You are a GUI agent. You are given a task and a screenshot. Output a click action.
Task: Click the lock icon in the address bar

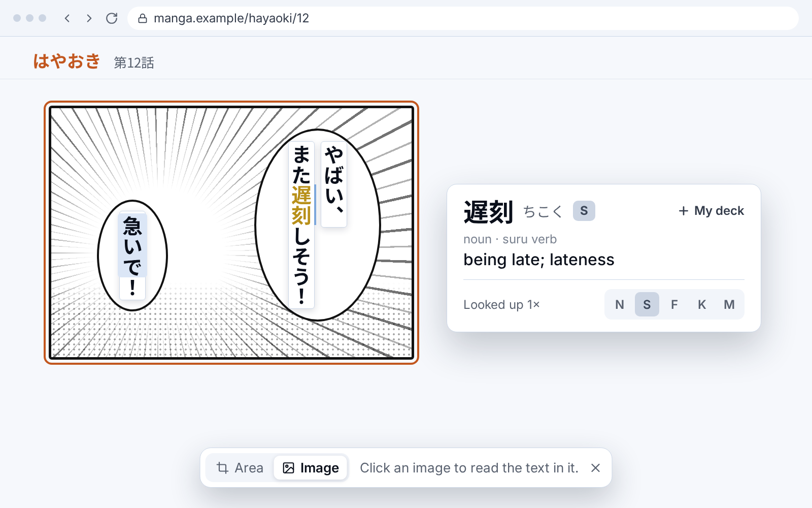(x=143, y=19)
